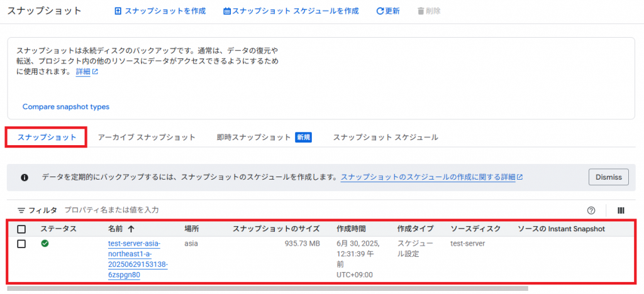Open the 詳細 link in description

point(82,72)
